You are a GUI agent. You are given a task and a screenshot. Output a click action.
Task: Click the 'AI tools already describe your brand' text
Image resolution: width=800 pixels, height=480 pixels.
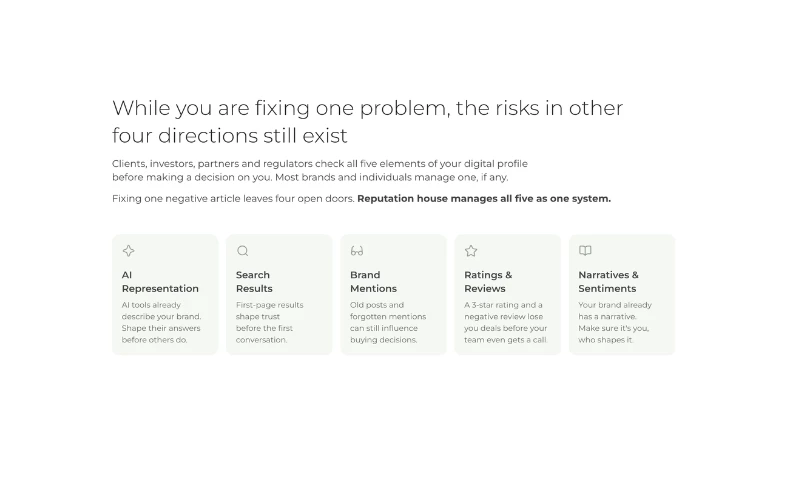point(161,322)
